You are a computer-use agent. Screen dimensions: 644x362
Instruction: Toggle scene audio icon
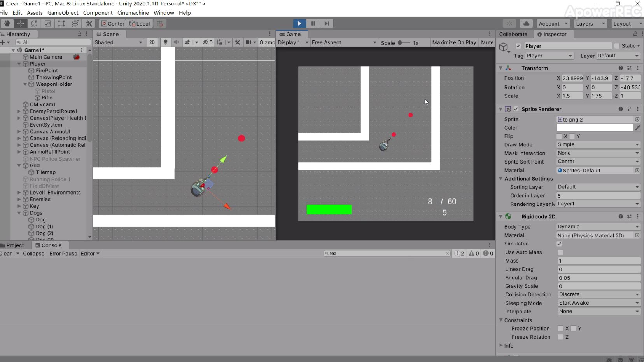[176, 42]
